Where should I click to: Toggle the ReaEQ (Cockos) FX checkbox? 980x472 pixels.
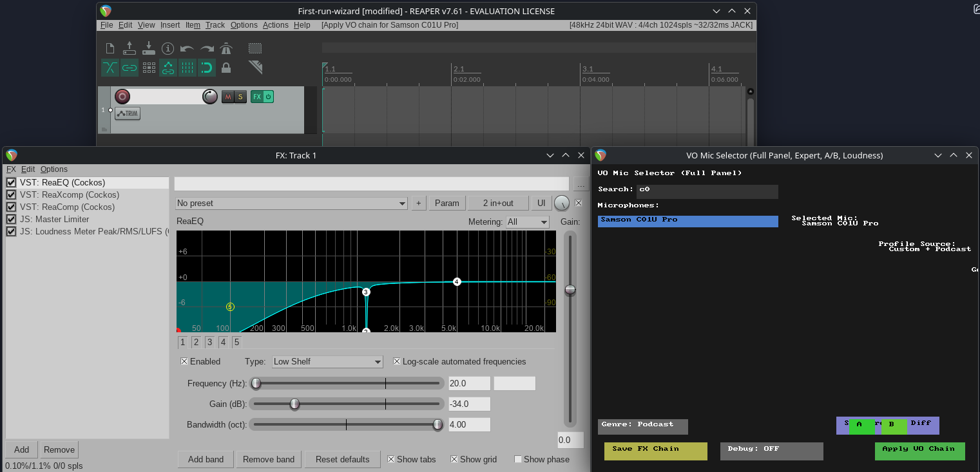point(11,183)
